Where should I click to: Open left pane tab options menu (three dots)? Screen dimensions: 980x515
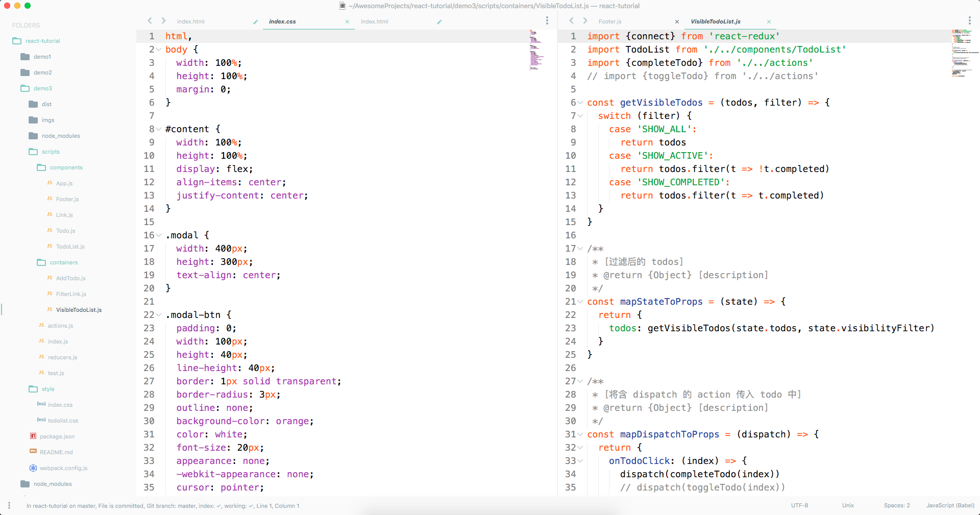click(547, 20)
